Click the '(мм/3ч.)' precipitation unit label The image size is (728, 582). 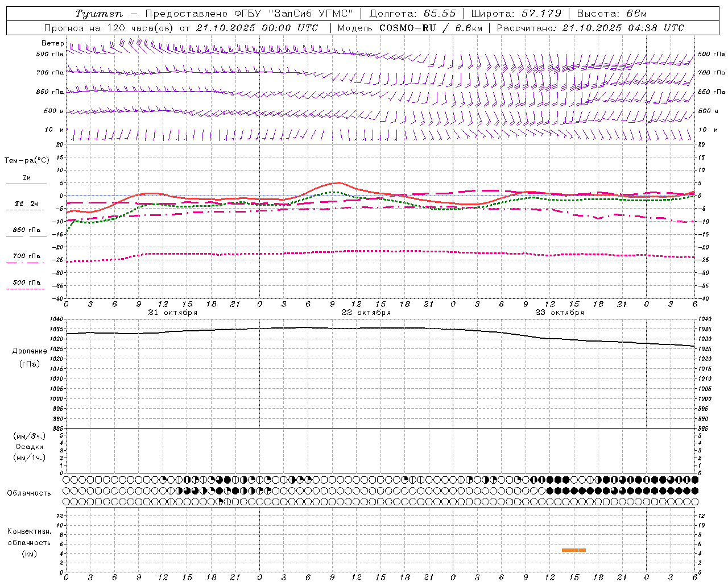30,436
